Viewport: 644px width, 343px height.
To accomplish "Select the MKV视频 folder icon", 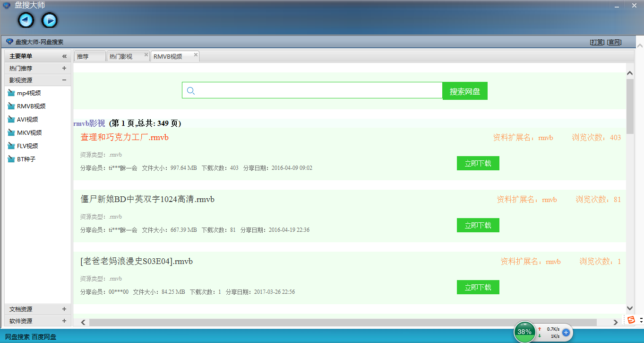I will tap(11, 133).
